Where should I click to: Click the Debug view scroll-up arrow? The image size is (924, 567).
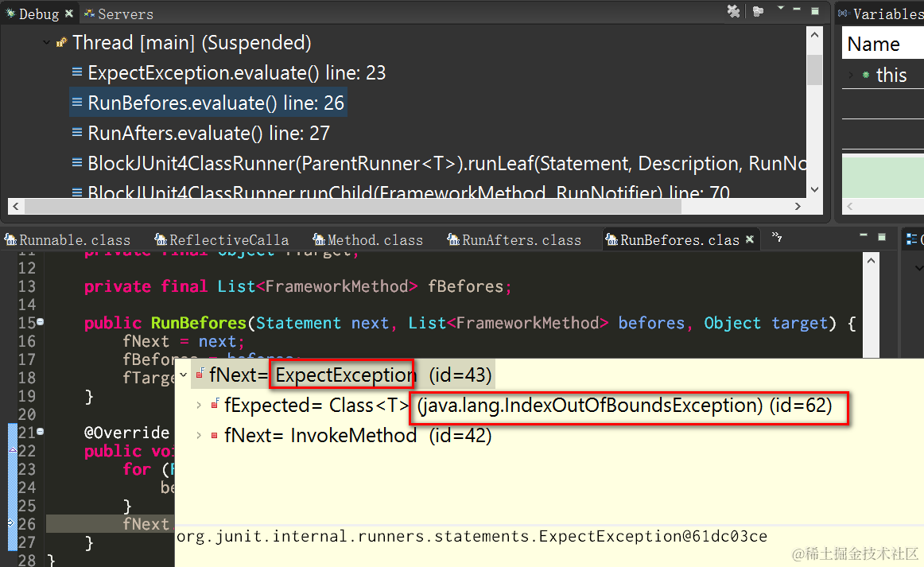814,35
